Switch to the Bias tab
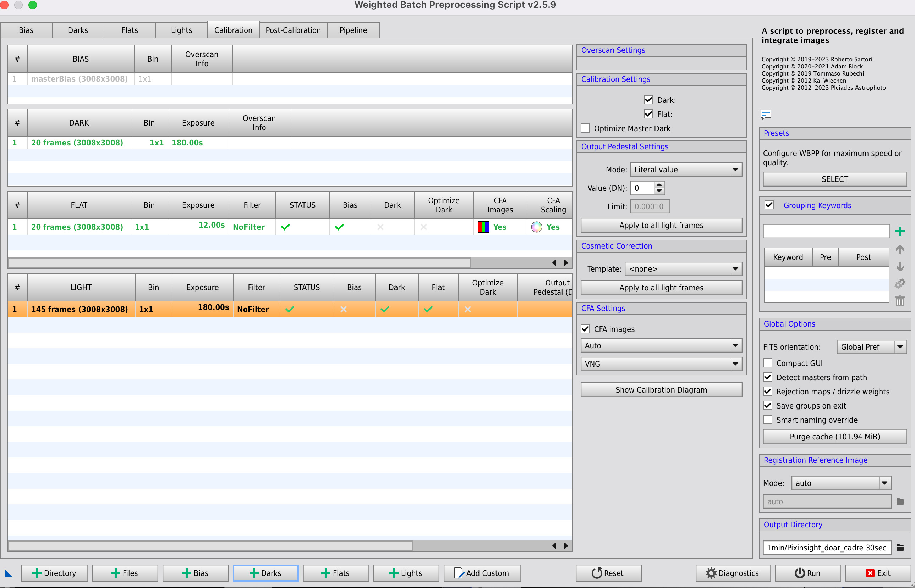 26,30
